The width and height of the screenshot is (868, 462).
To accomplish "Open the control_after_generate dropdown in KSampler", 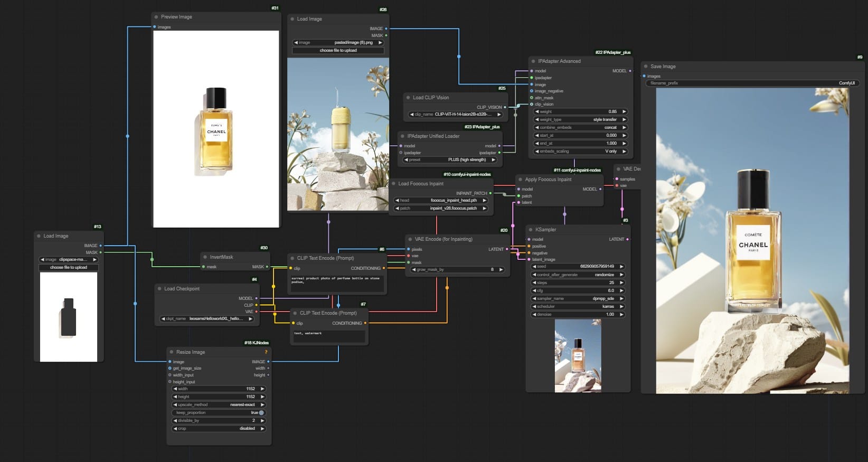I will coord(578,275).
